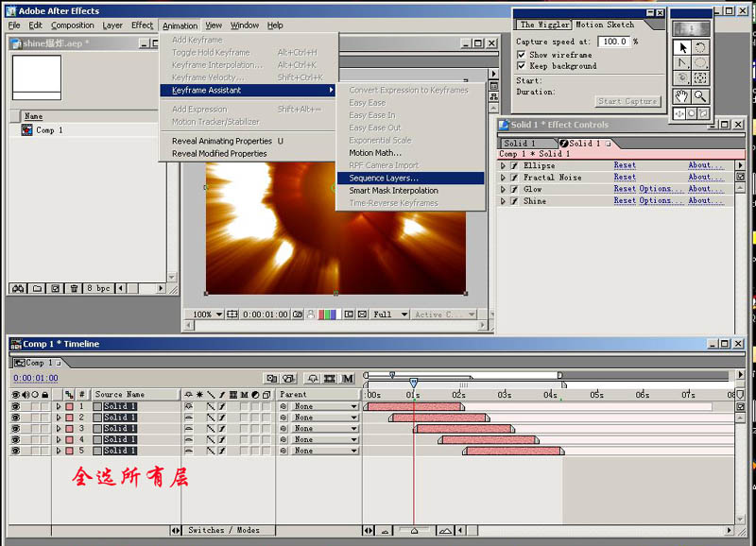Click Reset link for Ellipse effect
This screenshot has width=756, height=546.
click(625, 165)
